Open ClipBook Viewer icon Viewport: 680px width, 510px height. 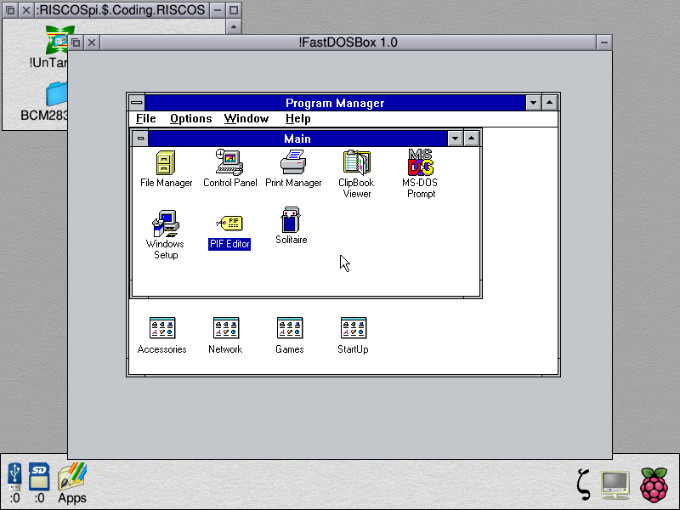tap(356, 174)
